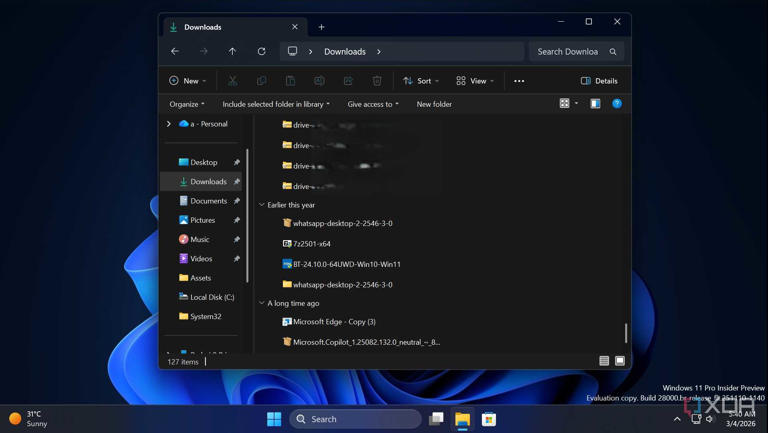
Task: Click the This PC monitor icon in address bar
Action: (292, 51)
